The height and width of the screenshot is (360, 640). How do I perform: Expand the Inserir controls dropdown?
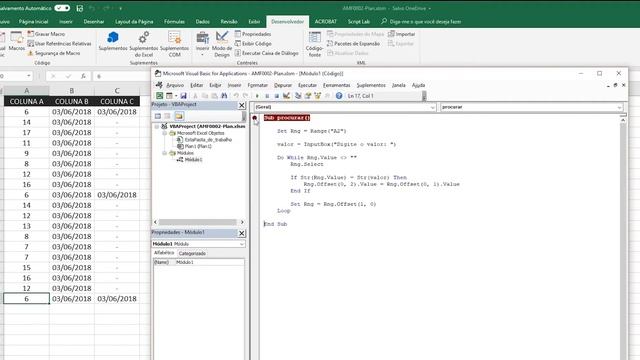202,44
